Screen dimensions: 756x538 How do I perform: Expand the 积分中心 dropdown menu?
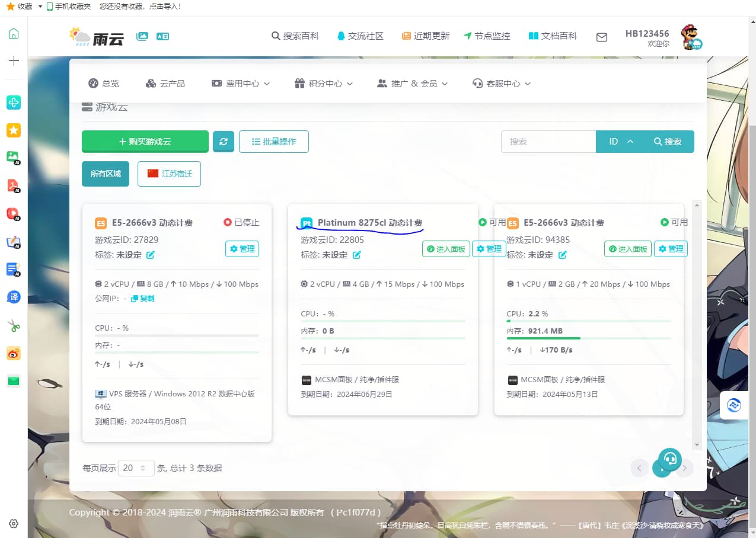(x=324, y=84)
